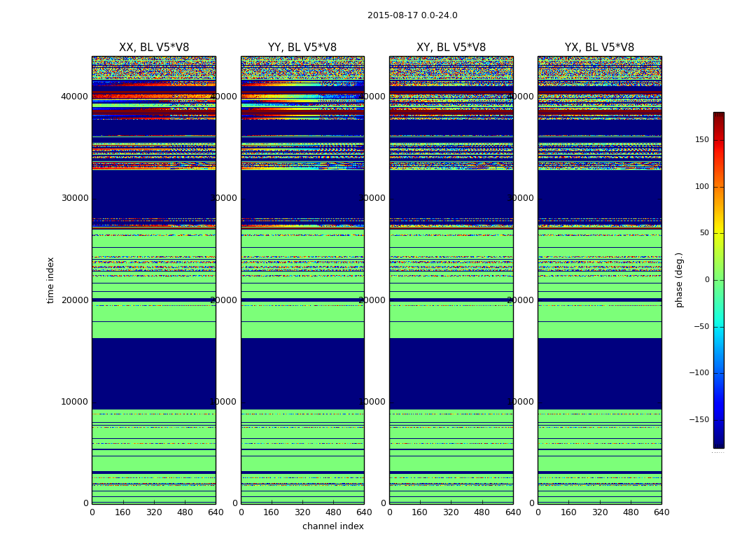Image resolution: width=735 pixels, height=560 pixels.
Task: Click the 40000 y-tick on XX plot
Action: [76, 97]
